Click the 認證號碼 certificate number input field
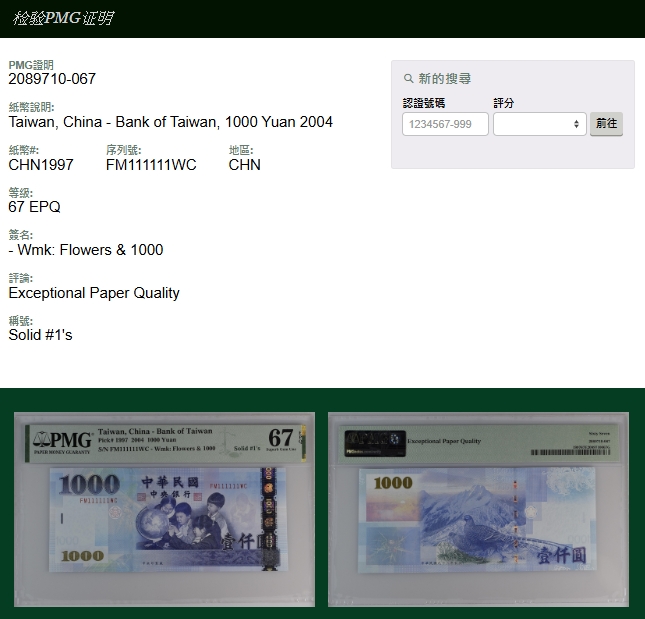The height and width of the screenshot is (619, 645). coord(445,124)
